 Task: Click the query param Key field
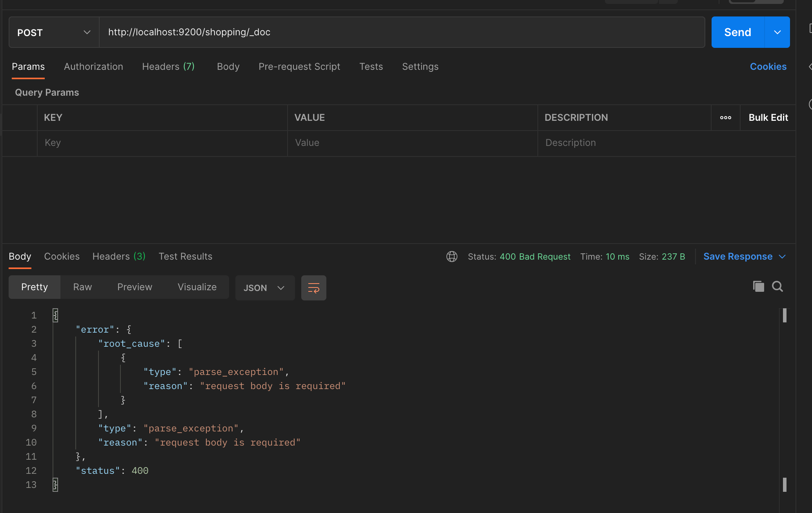coord(162,143)
